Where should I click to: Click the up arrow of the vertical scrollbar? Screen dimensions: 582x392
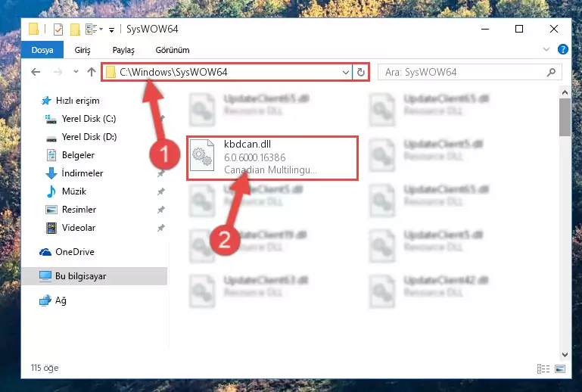(565, 92)
